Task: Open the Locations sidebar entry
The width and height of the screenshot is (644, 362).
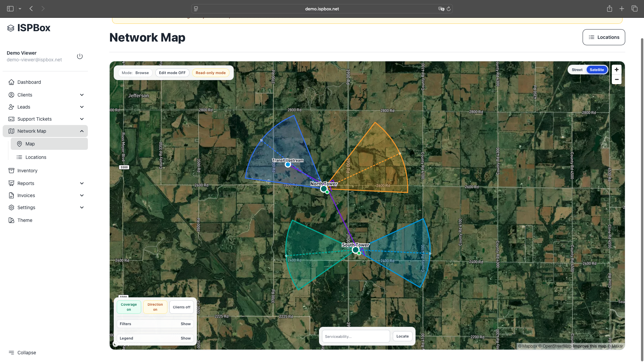Action: click(x=36, y=157)
